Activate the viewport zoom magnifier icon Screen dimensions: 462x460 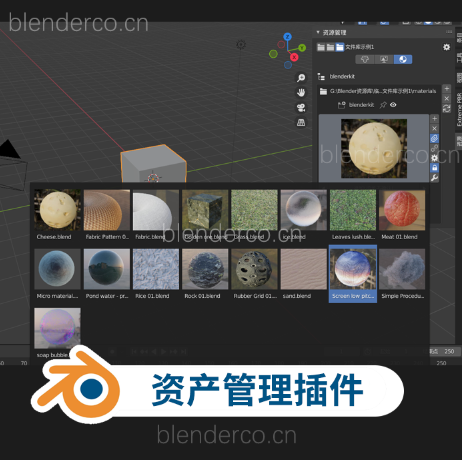(x=301, y=78)
